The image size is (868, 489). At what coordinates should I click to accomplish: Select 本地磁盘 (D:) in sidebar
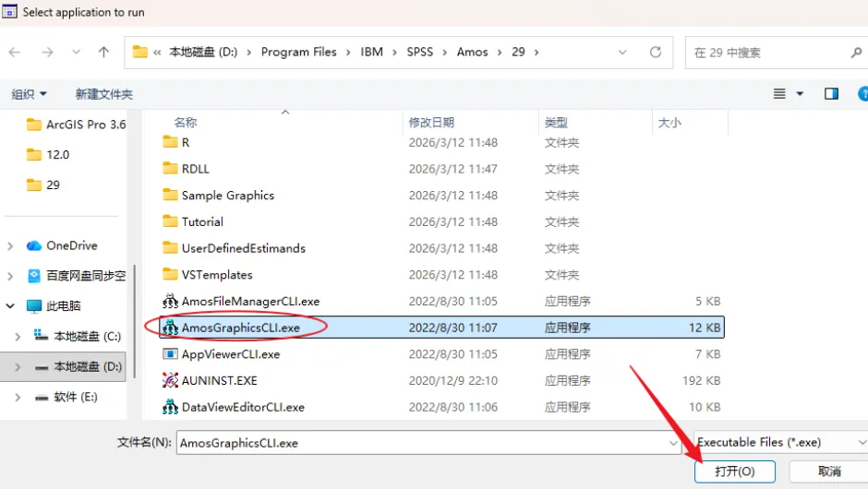[x=78, y=367]
